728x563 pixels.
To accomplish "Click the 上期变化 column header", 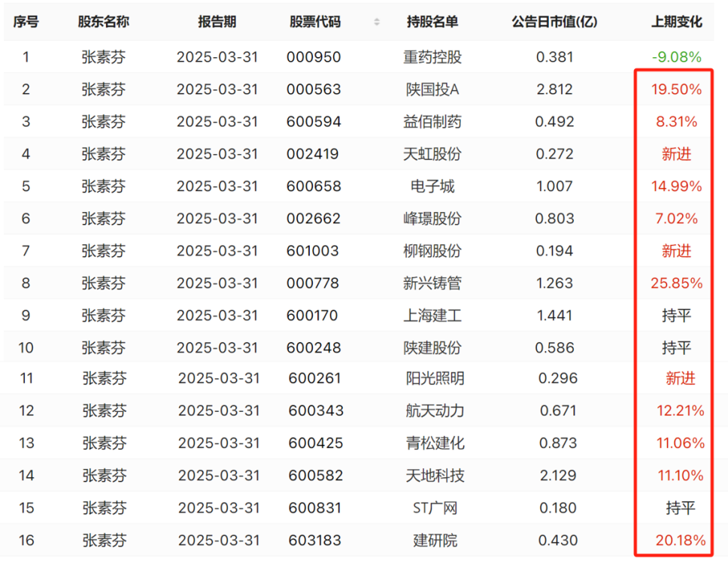I will (x=676, y=22).
